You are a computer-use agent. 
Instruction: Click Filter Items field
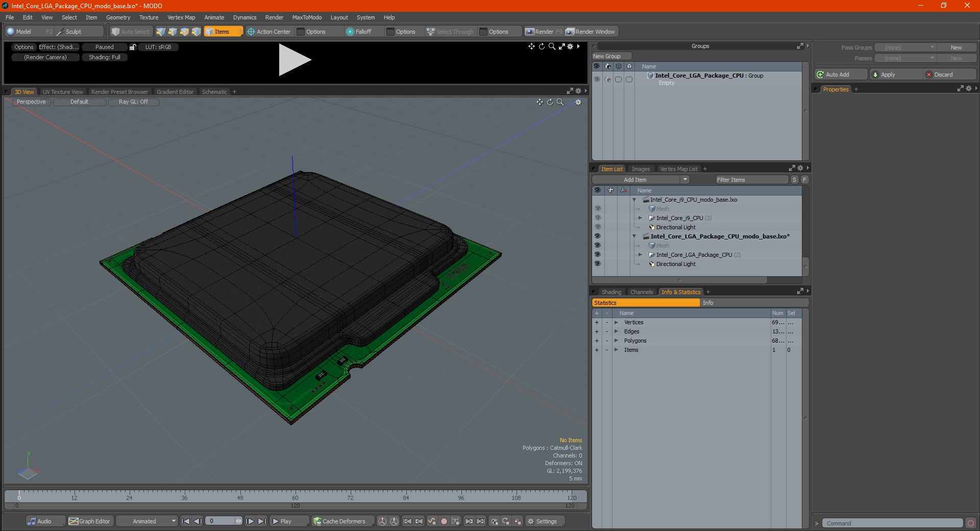[x=752, y=180]
